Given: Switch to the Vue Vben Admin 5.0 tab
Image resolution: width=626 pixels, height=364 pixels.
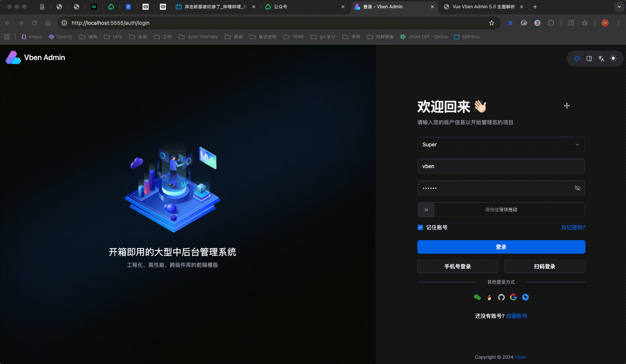Looking at the screenshot, I should [x=483, y=7].
